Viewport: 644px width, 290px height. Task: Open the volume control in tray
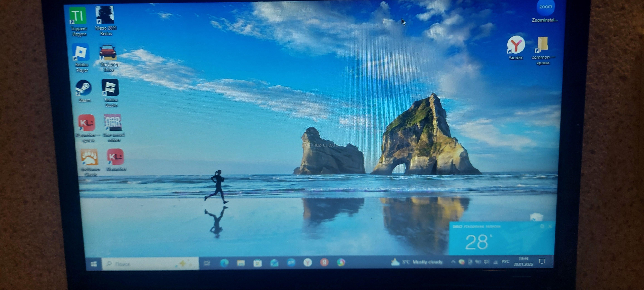pos(486,261)
